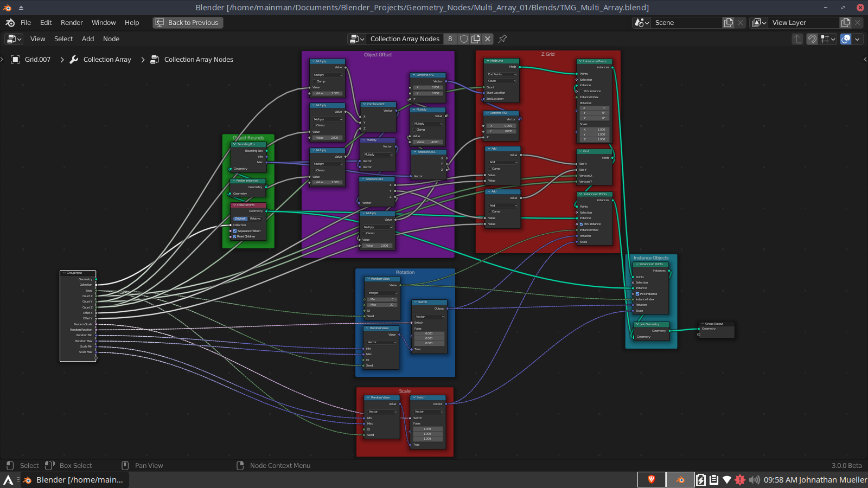Click the node group name field
Screen dimensions: 868x488
point(404,38)
